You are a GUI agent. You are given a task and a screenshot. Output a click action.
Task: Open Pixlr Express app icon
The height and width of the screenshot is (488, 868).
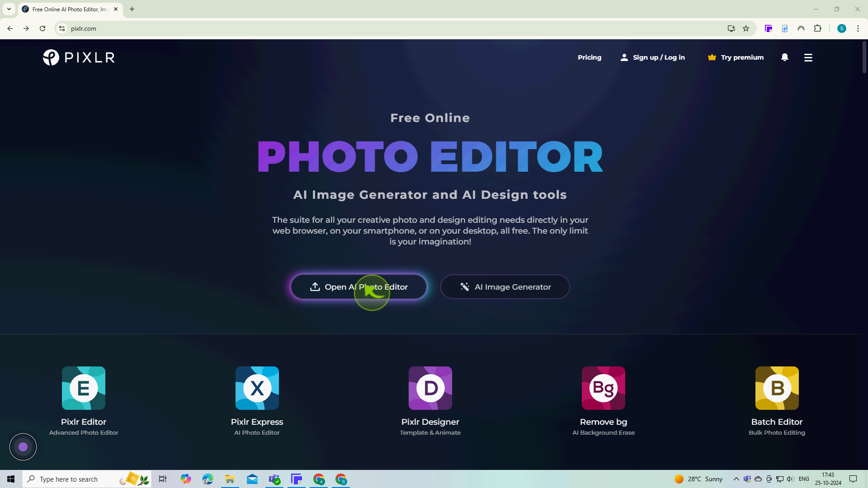click(x=257, y=388)
